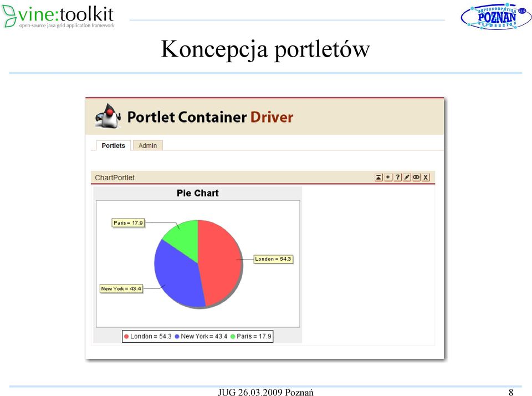Click the vine:toolkit logo

pos(58,16)
